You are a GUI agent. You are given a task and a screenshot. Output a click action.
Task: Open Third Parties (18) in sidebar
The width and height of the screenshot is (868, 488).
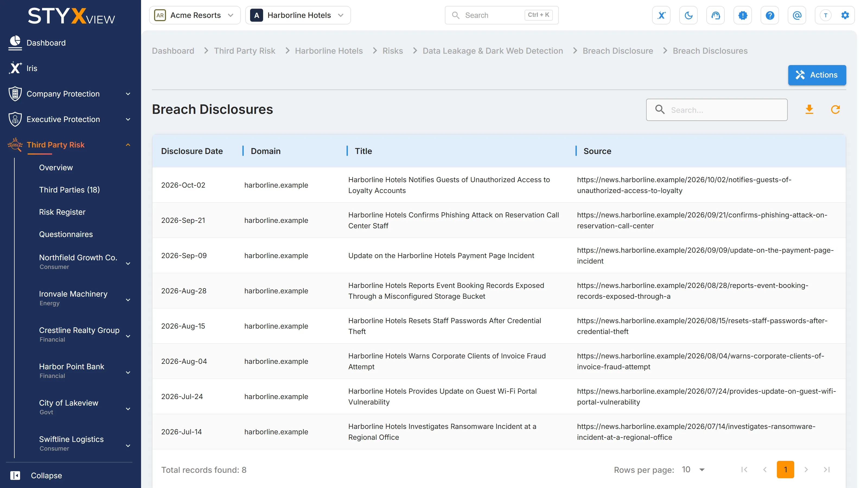(69, 190)
